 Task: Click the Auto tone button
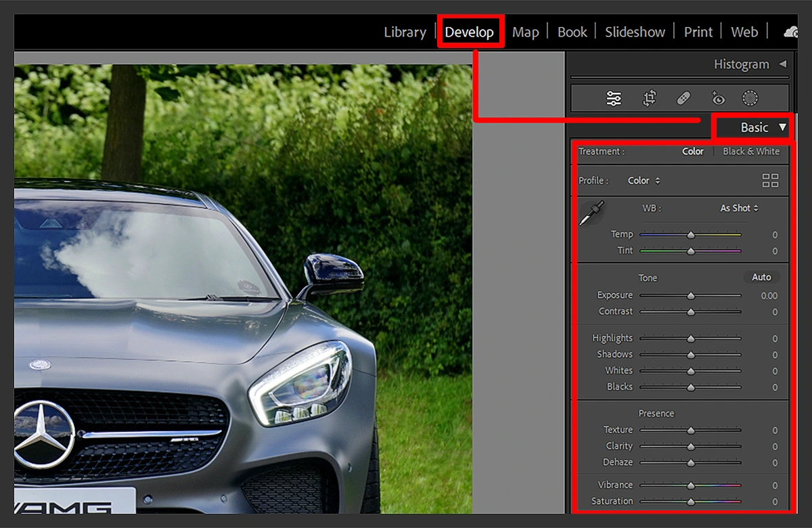coord(762,277)
